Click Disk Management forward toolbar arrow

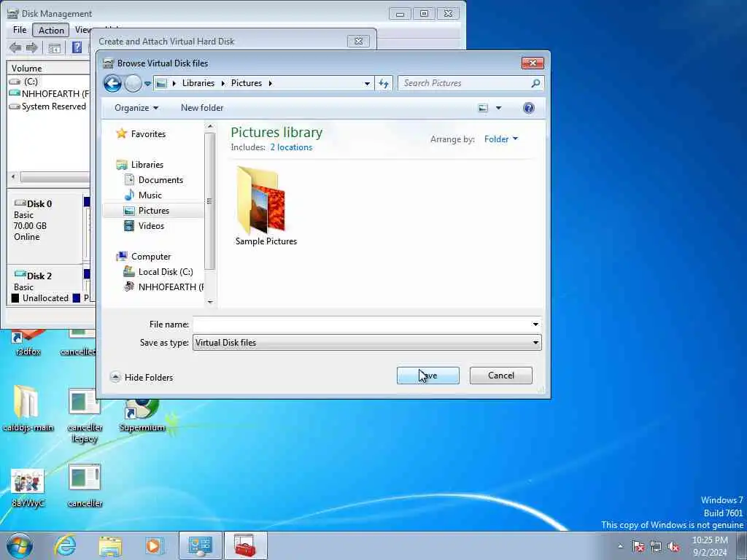pos(32,47)
